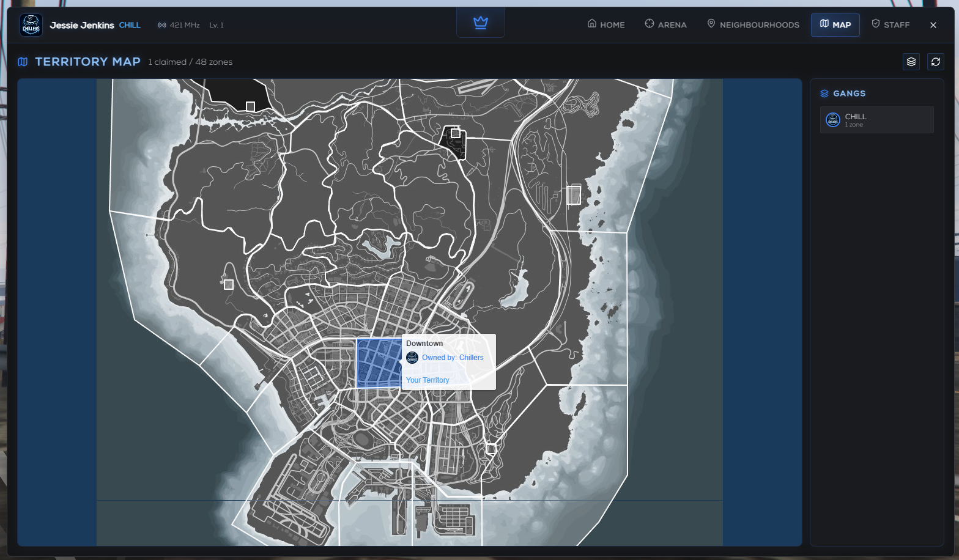This screenshot has height=560, width=959.
Task: Select the blue highlighted Downtown zone on the map
Action: pos(379,363)
